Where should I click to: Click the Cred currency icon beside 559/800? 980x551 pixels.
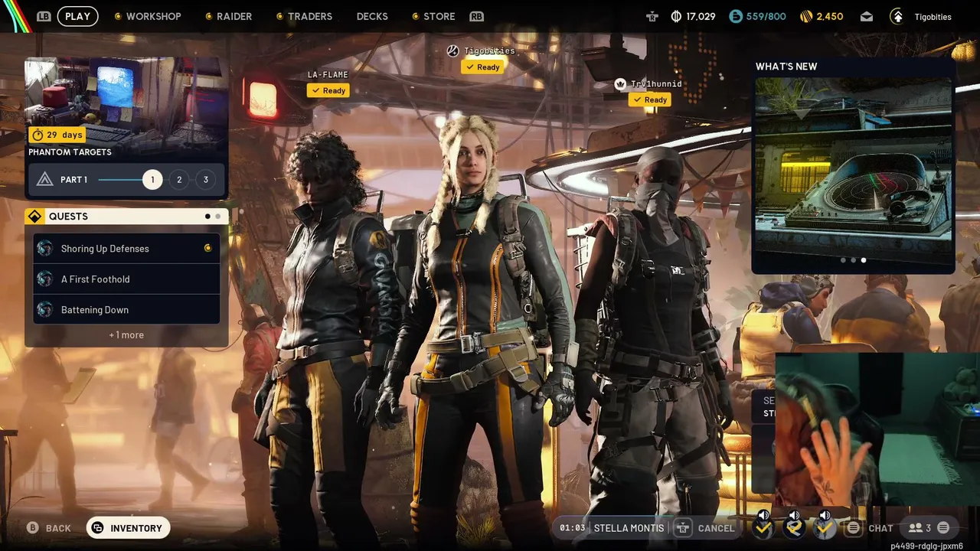pyautogui.click(x=736, y=16)
